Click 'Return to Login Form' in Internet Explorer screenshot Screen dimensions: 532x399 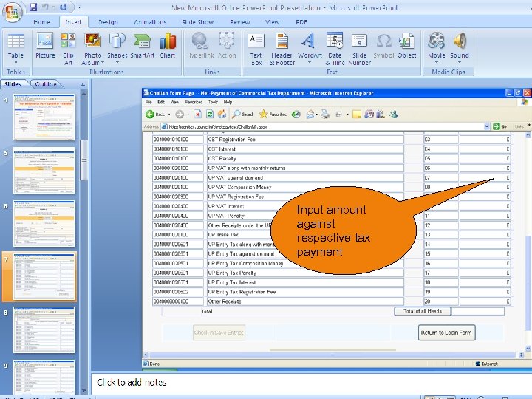pyautogui.click(x=446, y=332)
